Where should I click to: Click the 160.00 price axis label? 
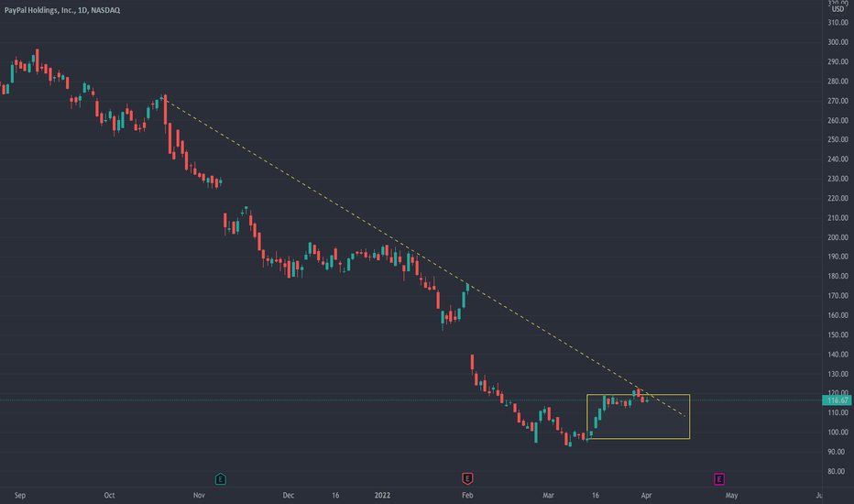tap(838, 315)
